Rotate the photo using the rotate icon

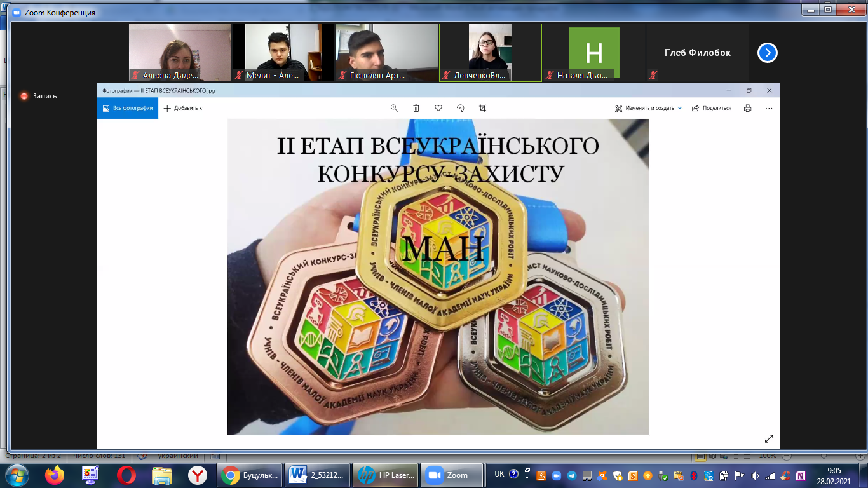(461, 108)
